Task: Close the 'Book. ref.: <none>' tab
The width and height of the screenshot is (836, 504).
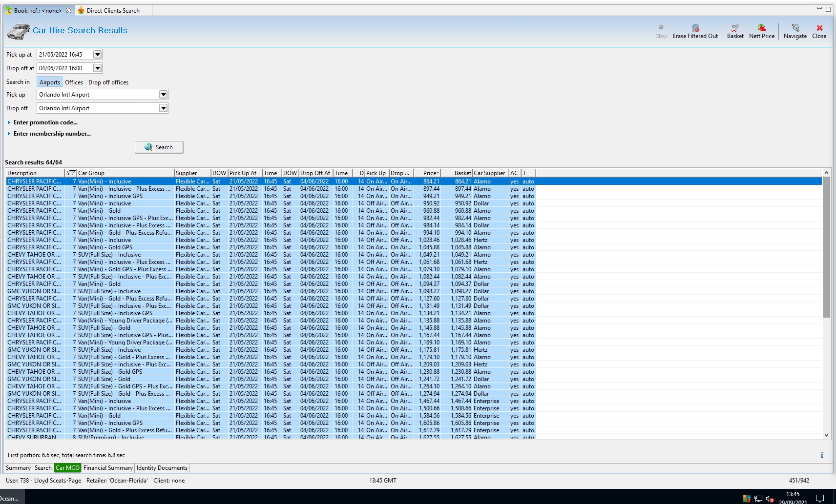Action: (x=69, y=10)
